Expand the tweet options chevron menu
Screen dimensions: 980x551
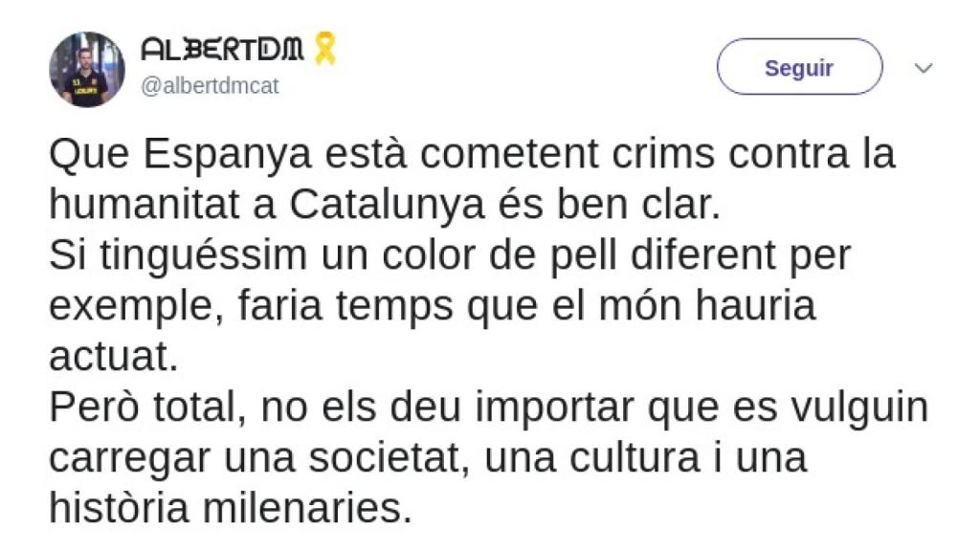coord(924,68)
